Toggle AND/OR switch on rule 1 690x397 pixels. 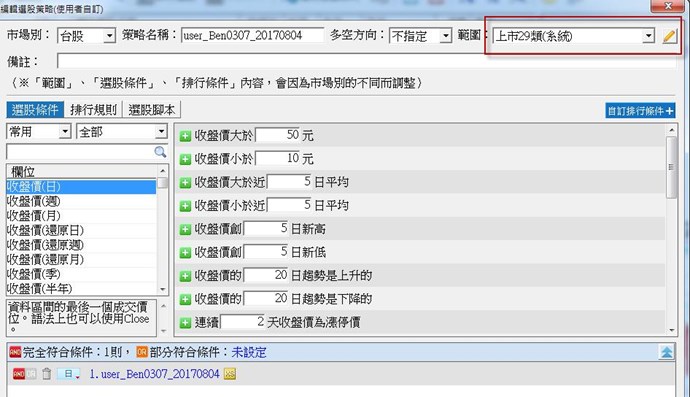point(24,374)
